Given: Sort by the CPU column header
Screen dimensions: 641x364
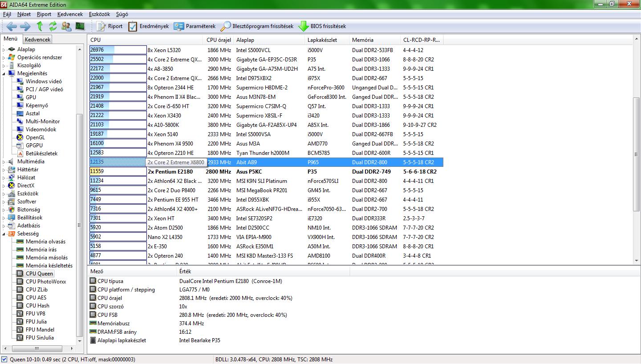Looking at the screenshot, I should coord(146,40).
